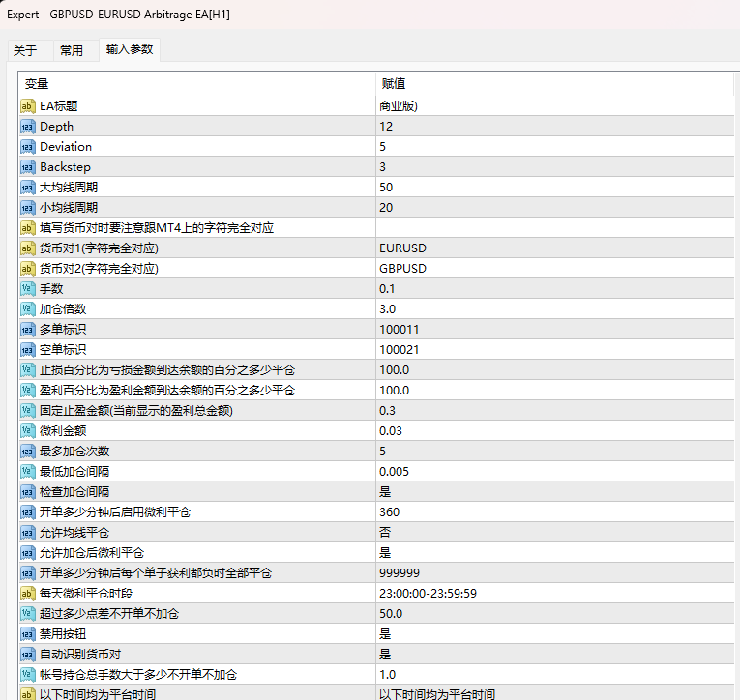Edit the 999999 minutes value
This screenshot has width=740, height=700.
coord(555,572)
